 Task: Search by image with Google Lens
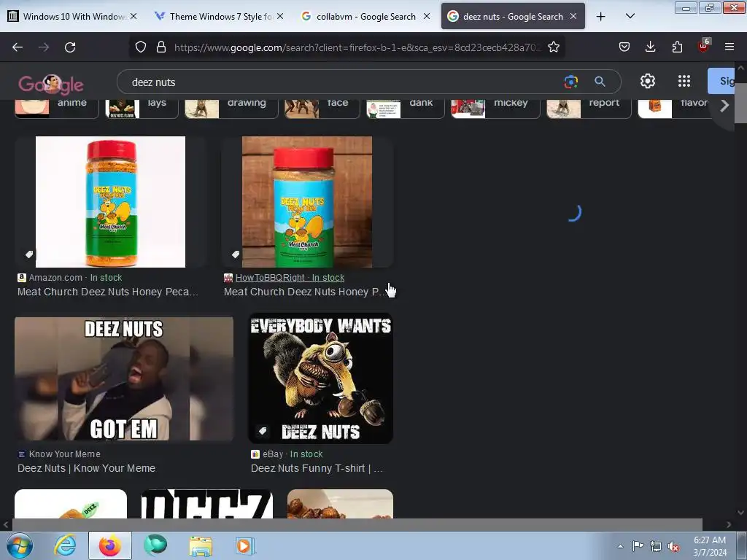click(570, 82)
